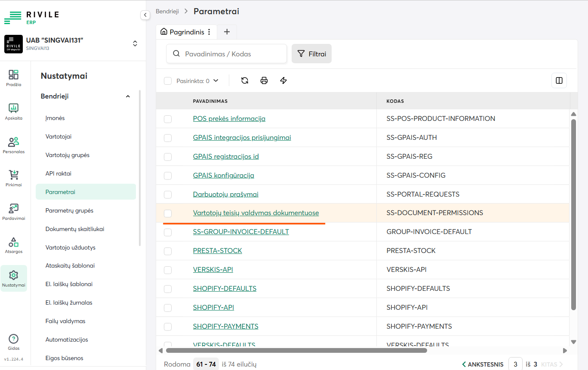Collapse the sidebar with arrow button
The width and height of the screenshot is (588, 370).
pos(145,15)
